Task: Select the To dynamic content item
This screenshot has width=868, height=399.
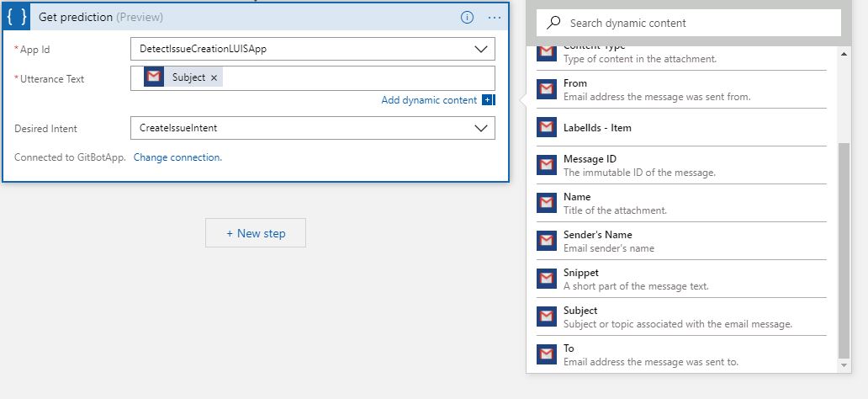Action: point(681,354)
